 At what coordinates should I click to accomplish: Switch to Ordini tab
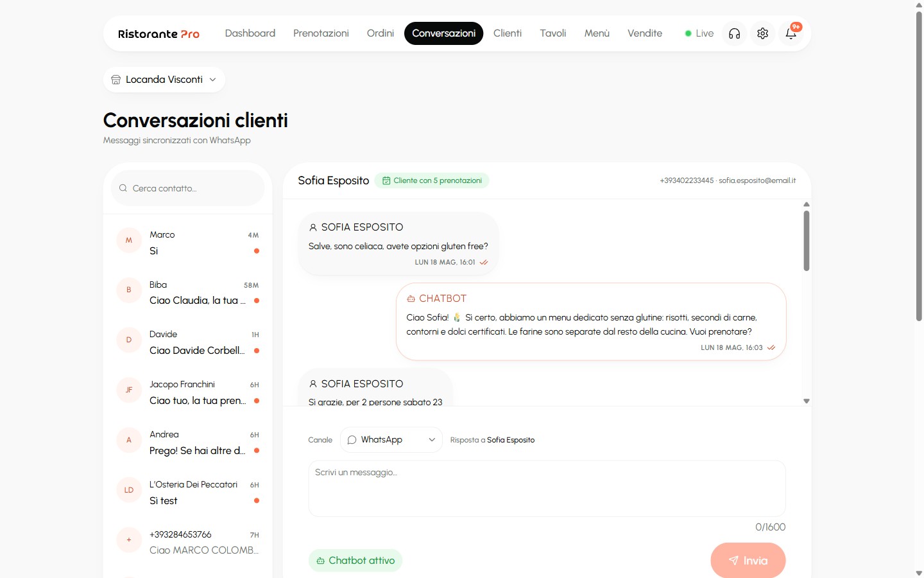(381, 33)
